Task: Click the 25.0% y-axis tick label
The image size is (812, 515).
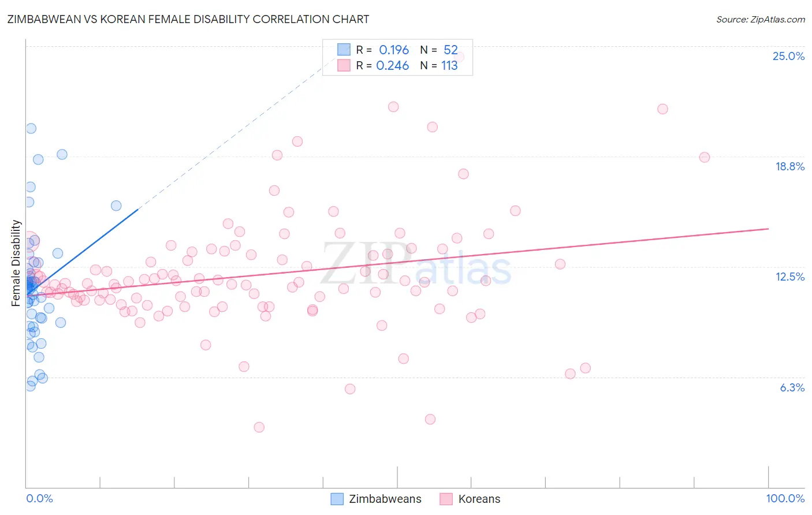Action: pyautogui.click(x=788, y=56)
